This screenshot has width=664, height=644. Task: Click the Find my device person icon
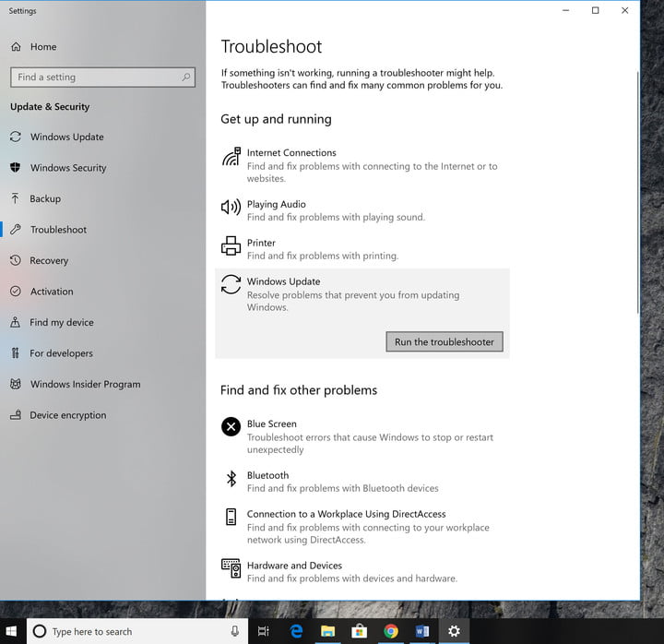pos(16,322)
